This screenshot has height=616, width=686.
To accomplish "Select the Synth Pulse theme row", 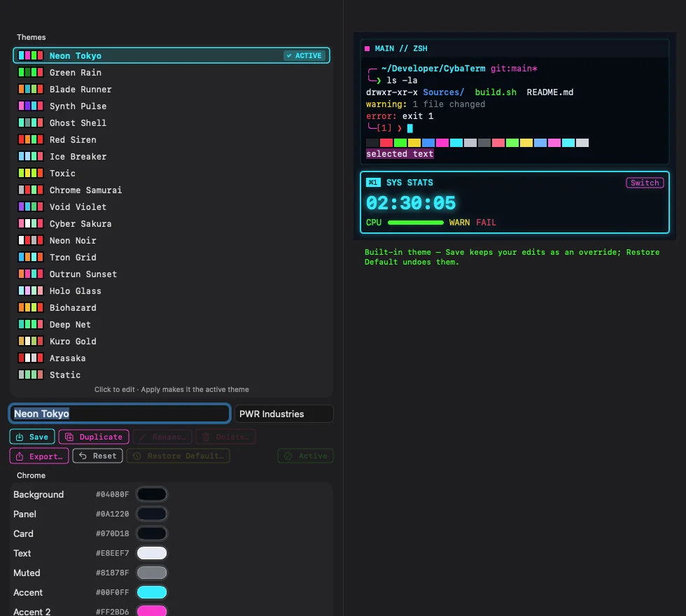I will click(171, 106).
